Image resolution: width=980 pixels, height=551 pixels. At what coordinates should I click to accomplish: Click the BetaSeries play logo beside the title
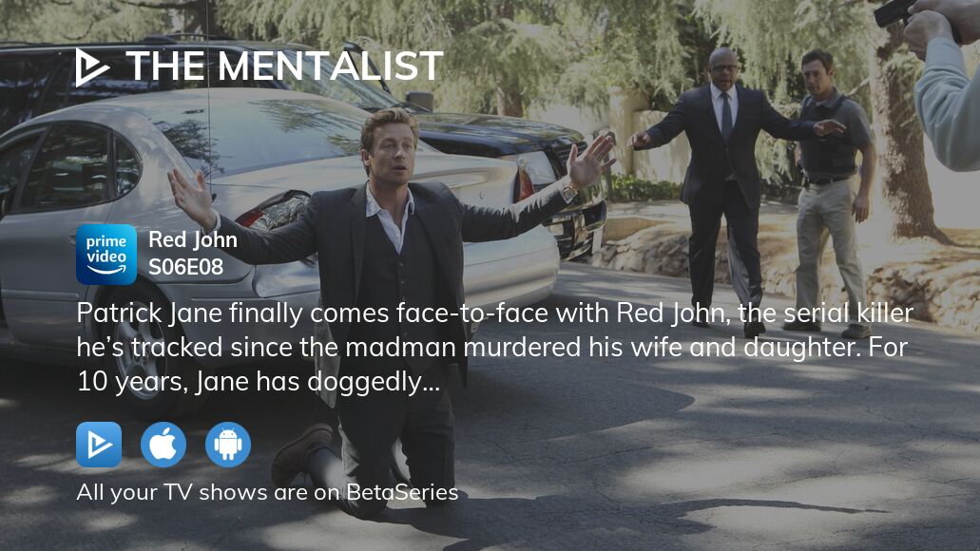[92, 66]
